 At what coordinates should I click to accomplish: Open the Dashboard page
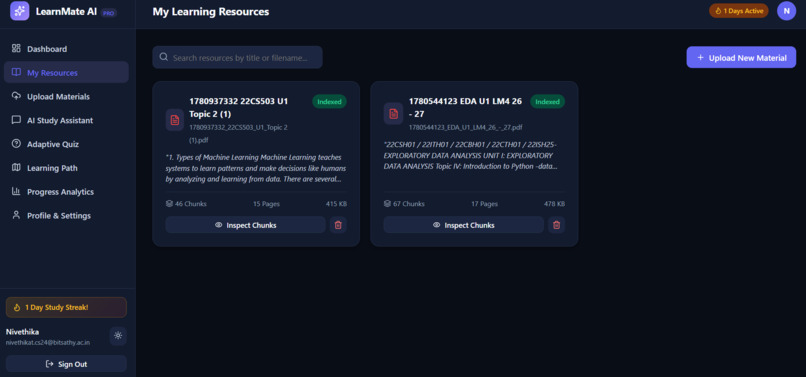pos(66,49)
